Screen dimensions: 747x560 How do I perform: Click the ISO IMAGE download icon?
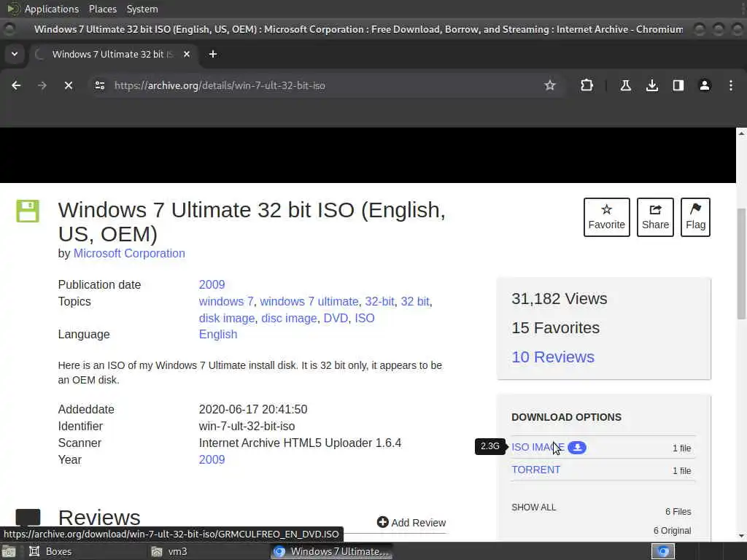click(577, 447)
